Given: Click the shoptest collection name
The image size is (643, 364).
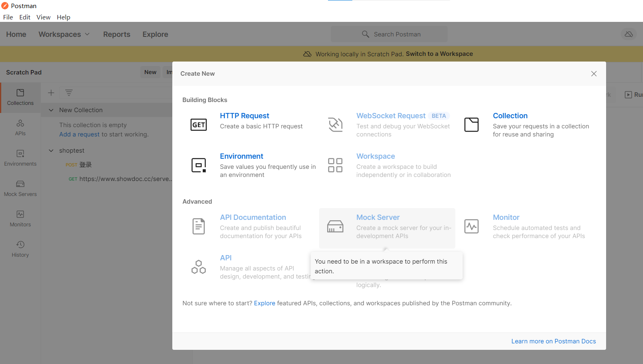Looking at the screenshot, I should coord(72,151).
